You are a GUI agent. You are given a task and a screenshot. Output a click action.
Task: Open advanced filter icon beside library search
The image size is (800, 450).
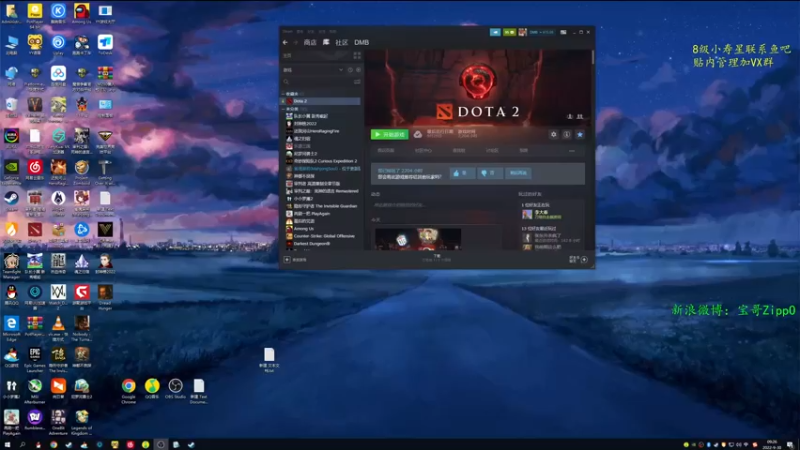click(357, 82)
